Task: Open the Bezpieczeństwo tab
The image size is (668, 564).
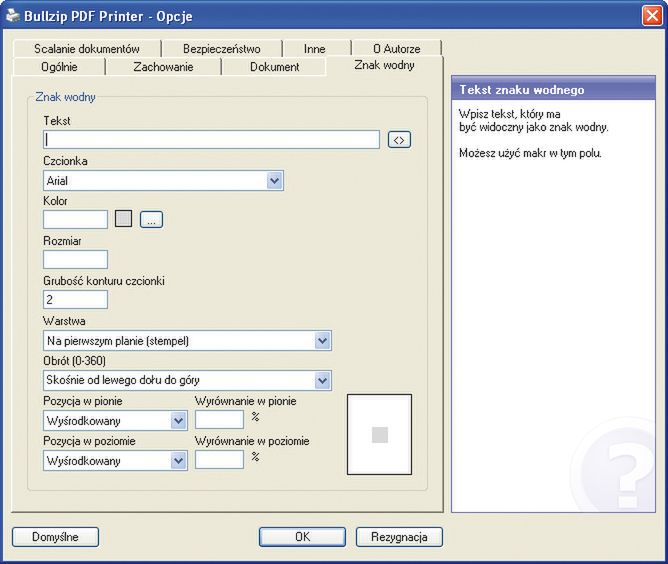Action: (x=222, y=49)
